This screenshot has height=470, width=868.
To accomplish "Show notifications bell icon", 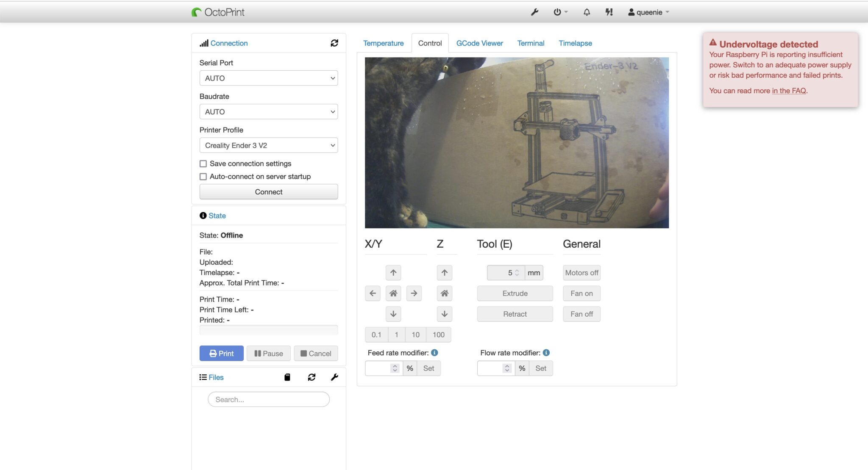I will point(587,12).
